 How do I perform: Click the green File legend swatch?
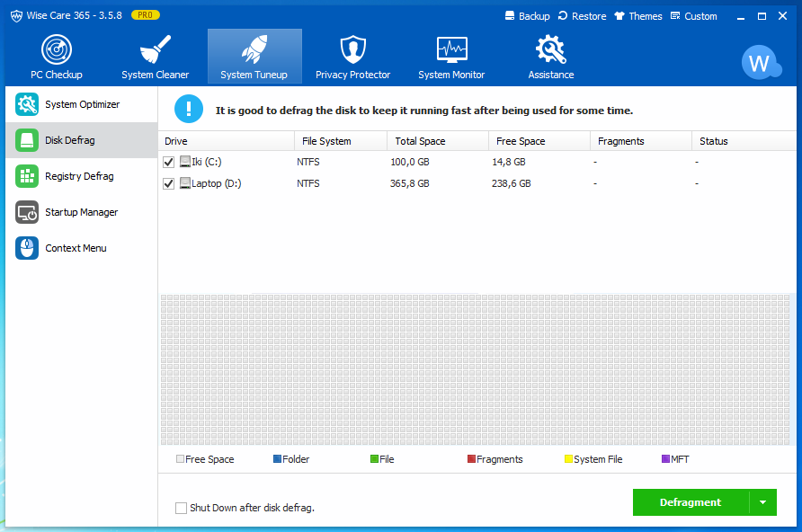pos(374,459)
